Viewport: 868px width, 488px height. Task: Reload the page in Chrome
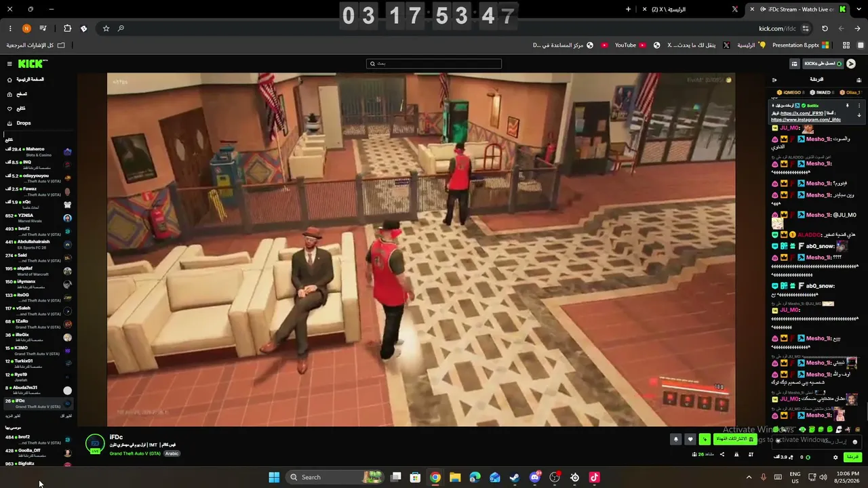(825, 28)
